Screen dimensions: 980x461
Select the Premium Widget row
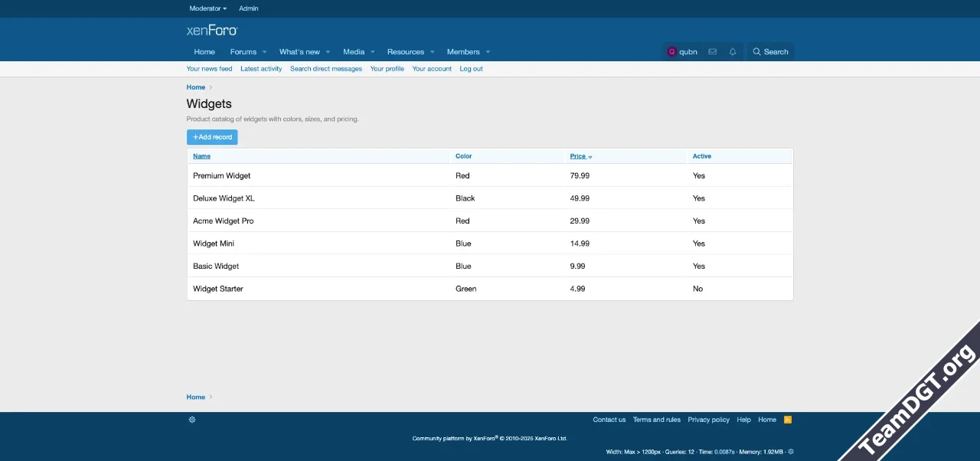[x=222, y=175]
